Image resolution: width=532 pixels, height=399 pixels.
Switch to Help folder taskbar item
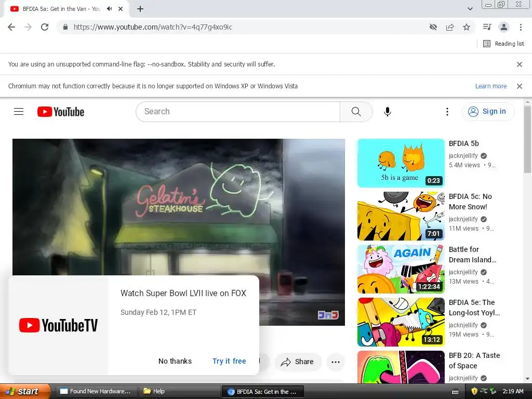click(179, 391)
